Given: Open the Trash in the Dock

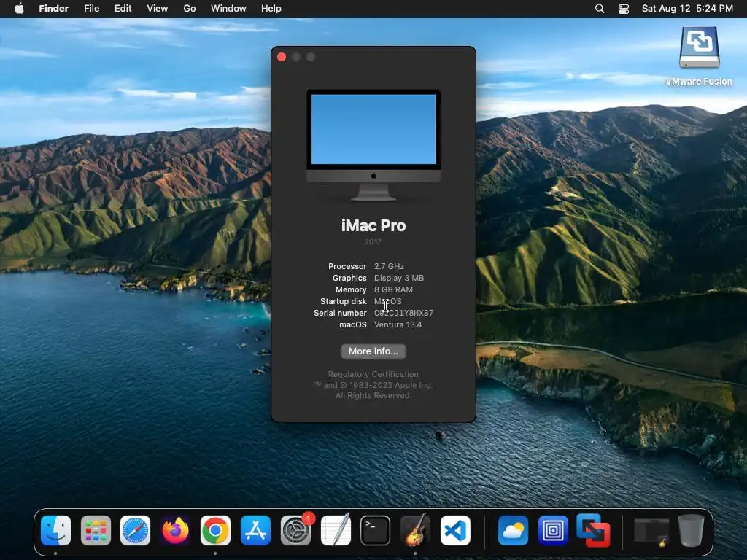Looking at the screenshot, I should [691, 530].
